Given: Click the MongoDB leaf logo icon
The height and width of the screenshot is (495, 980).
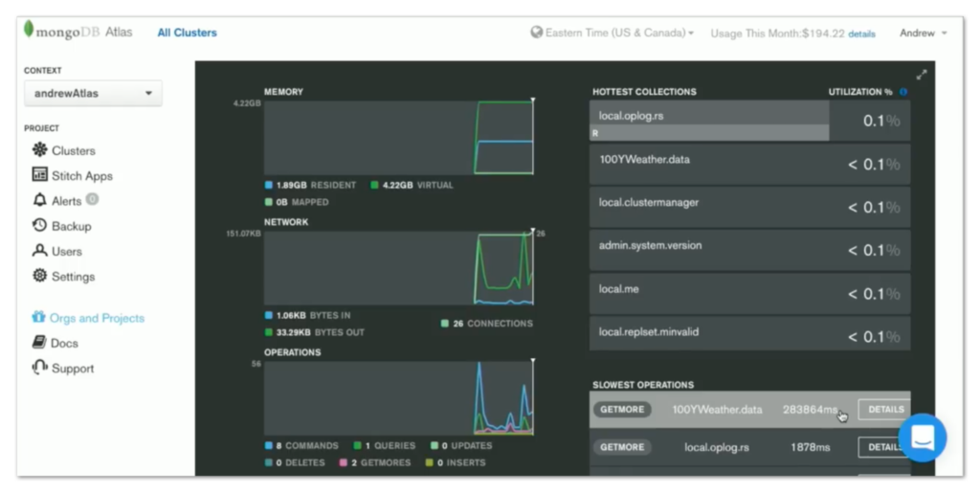Looking at the screenshot, I should (x=28, y=30).
